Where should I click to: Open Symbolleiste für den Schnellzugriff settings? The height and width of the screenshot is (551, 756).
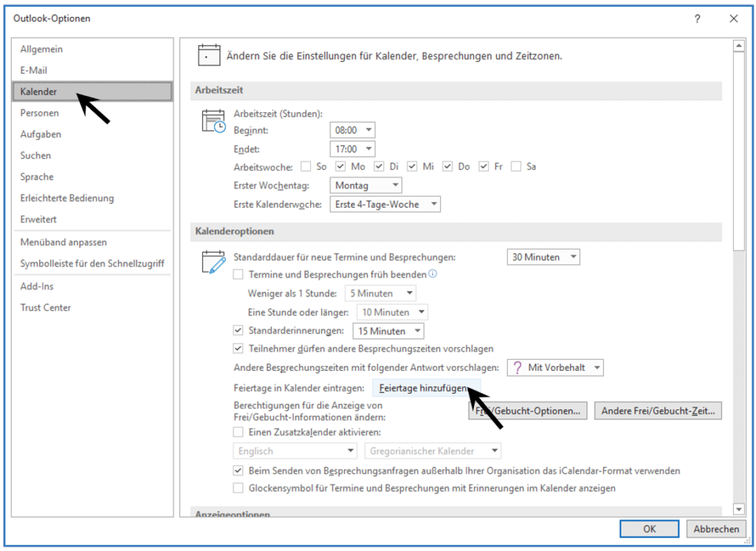[x=92, y=264]
